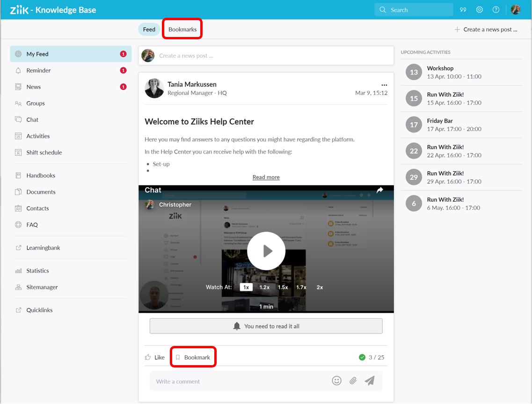Open the emoji picker in comment box
532x404 pixels.
point(336,381)
